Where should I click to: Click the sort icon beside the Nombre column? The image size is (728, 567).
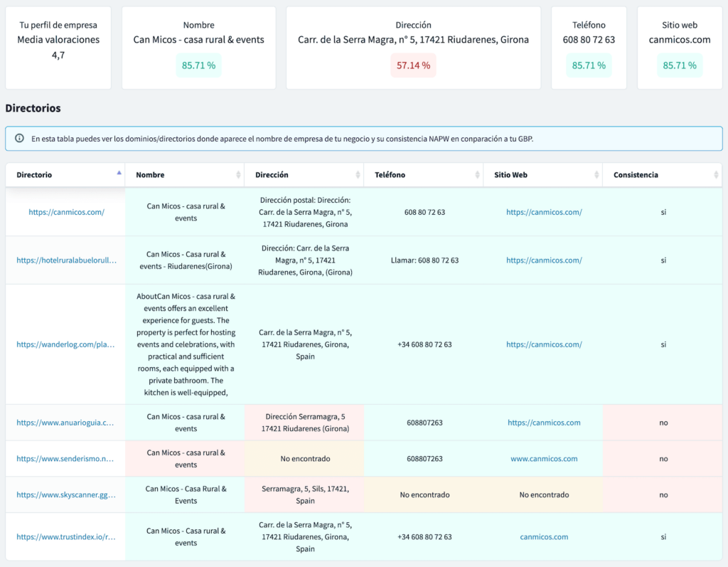coord(238,174)
